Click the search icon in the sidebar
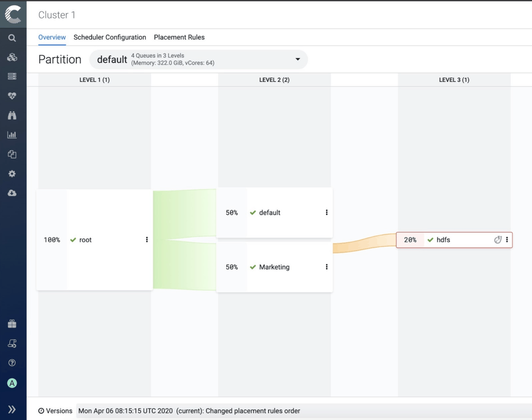532x420 pixels. pyautogui.click(x=12, y=38)
